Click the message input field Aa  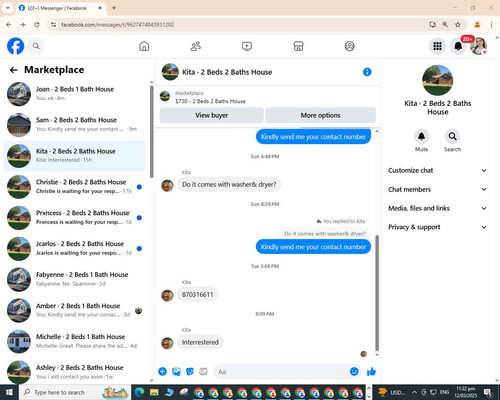click(x=288, y=371)
